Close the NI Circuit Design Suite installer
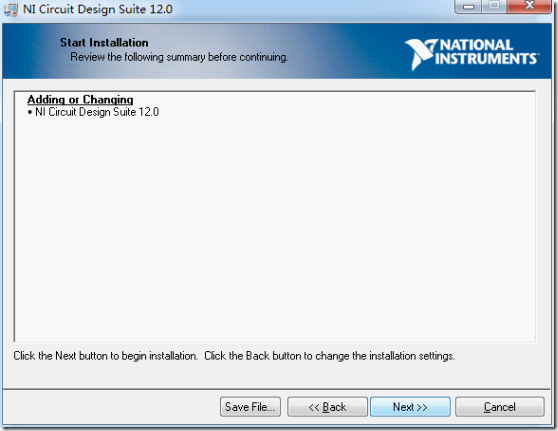558x431 pixels. pyautogui.click(x=530, y=6)
